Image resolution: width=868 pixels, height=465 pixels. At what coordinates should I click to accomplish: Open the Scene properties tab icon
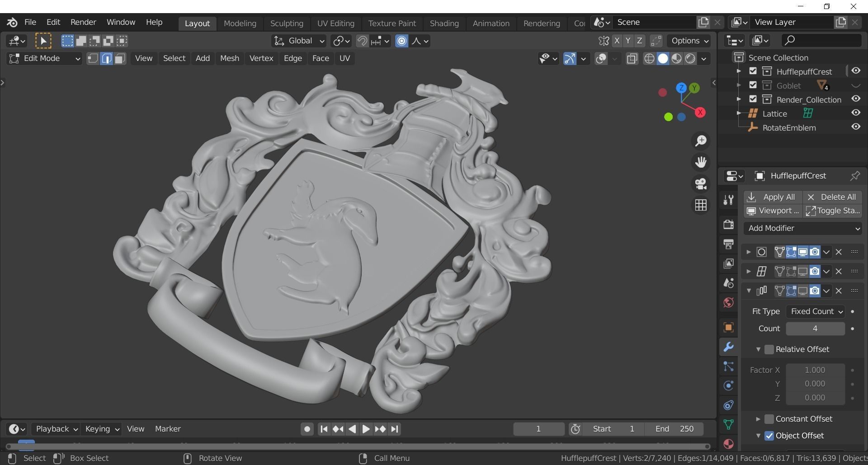[728, 283]
